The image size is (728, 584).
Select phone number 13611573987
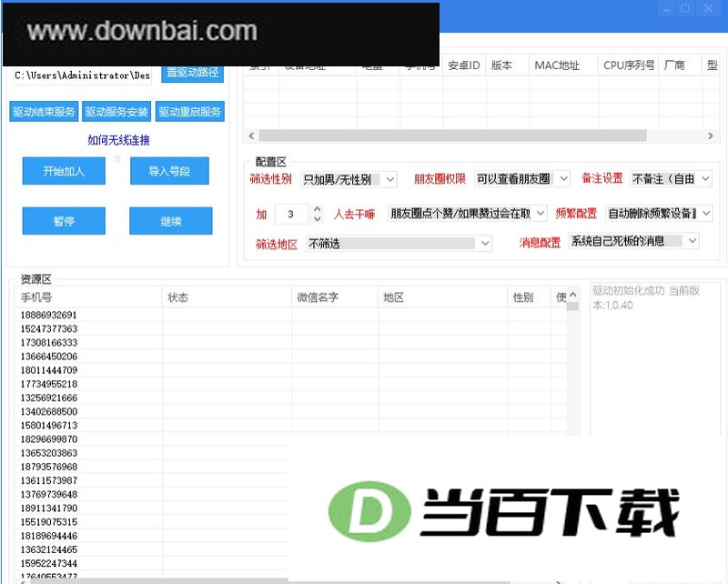point(48,480)
